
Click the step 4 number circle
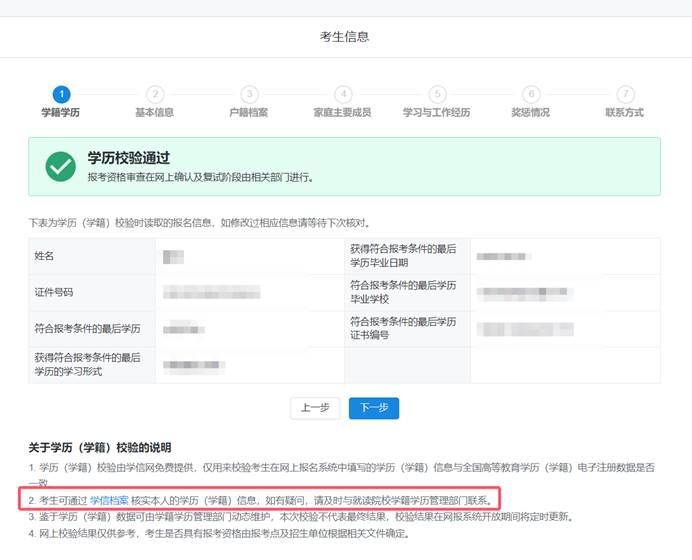343,94
